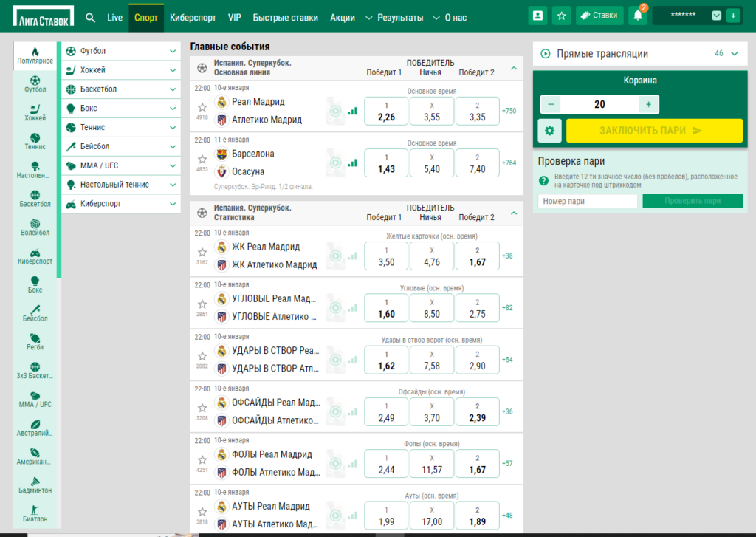Open live stream icon for Реал Мадрид match
Image resolution: width=756 pixels, height=537 pixels.
(x=335, y=111)
